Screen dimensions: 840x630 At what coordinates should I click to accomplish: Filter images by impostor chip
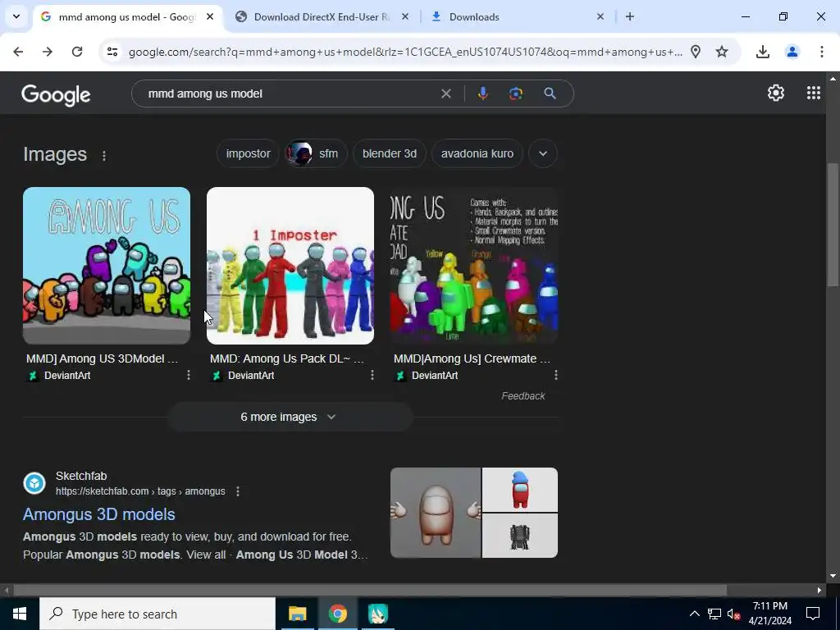pyautogui.click(x=248, y=153)
